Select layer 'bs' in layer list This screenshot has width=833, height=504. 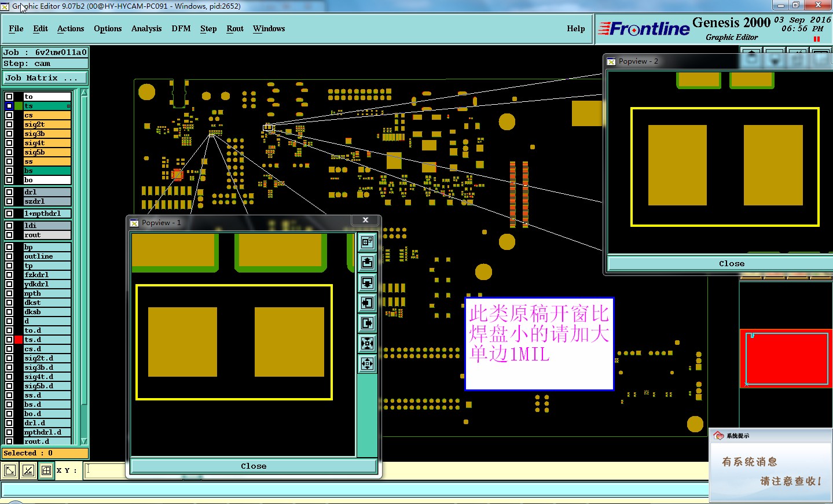[x=47, y=171]
